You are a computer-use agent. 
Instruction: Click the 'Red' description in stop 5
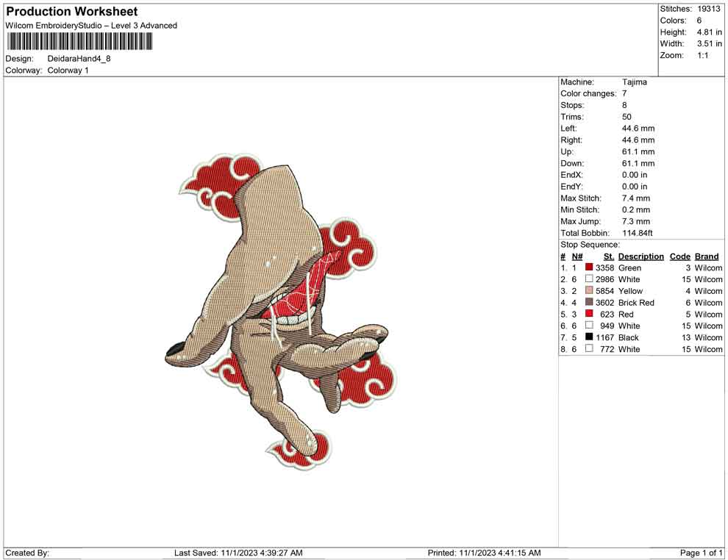(x=626, y=314)
